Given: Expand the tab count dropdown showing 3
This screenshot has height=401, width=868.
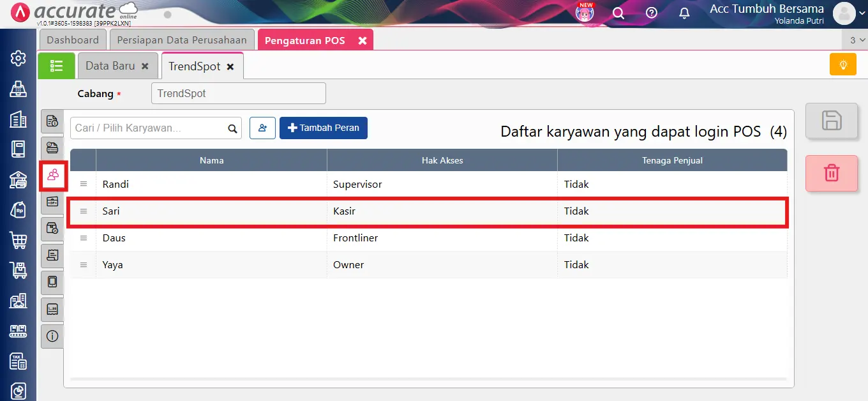Looking at the screenshot, I should 857,40.
